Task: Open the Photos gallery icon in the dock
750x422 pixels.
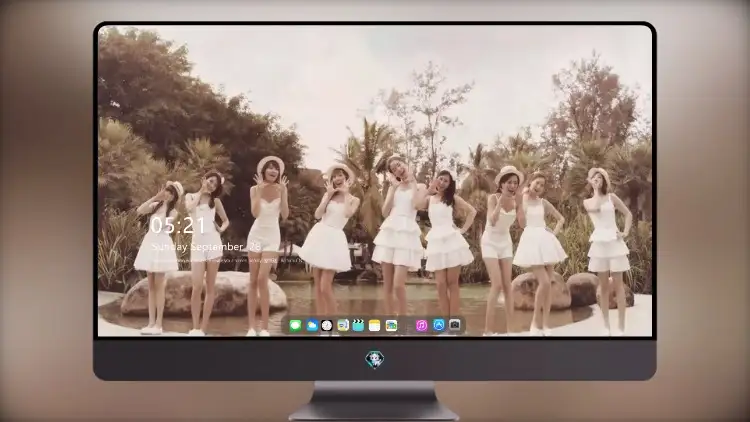Action: (x=391, y=326)
